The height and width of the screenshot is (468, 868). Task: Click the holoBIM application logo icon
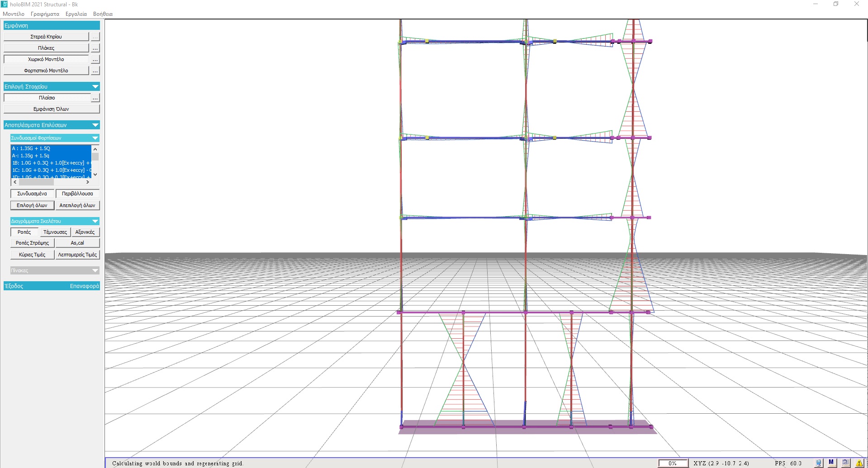point(4,4)
